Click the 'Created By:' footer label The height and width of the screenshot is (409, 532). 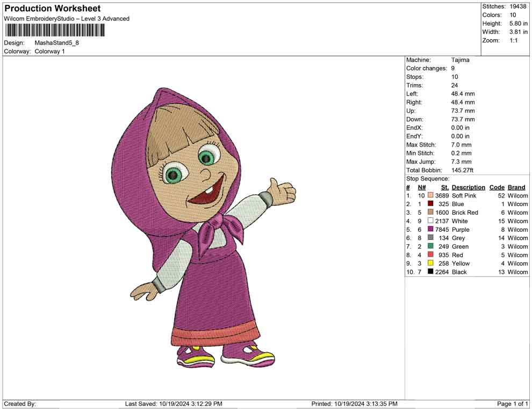click(20, 404)
